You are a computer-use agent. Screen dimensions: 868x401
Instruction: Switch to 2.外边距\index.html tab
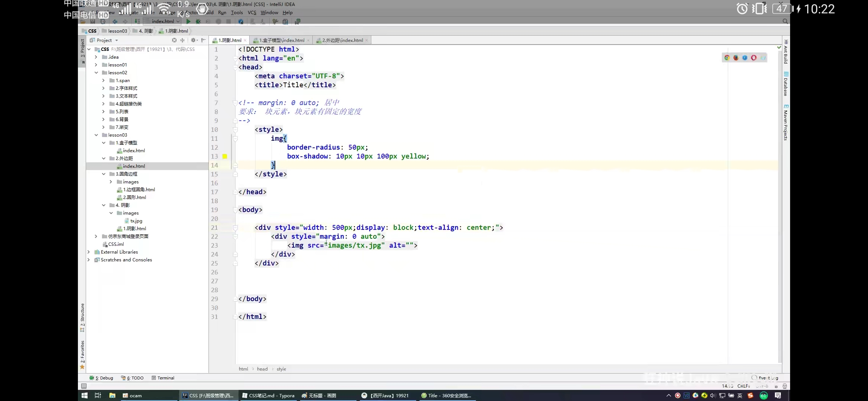click(x=342, y=40)
